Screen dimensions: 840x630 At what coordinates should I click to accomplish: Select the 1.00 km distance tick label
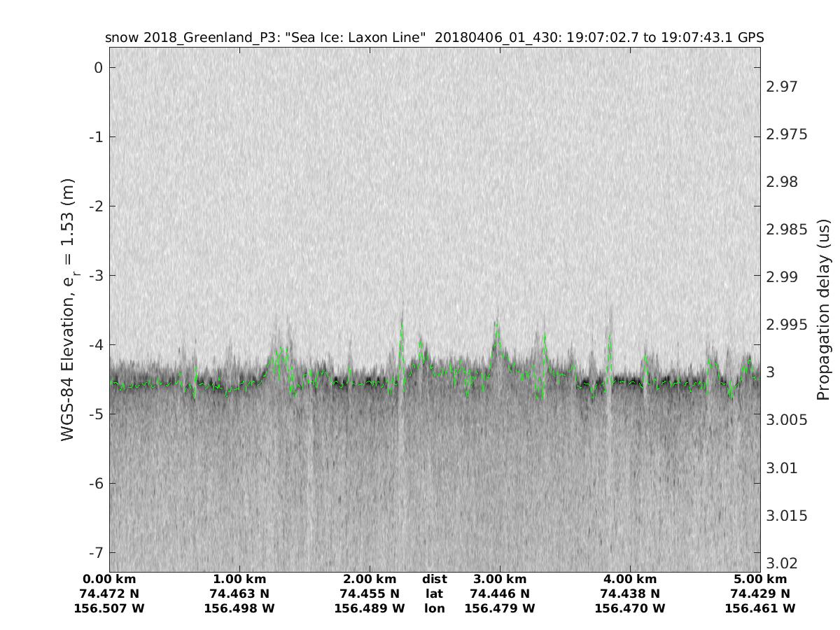pos(239,579)
